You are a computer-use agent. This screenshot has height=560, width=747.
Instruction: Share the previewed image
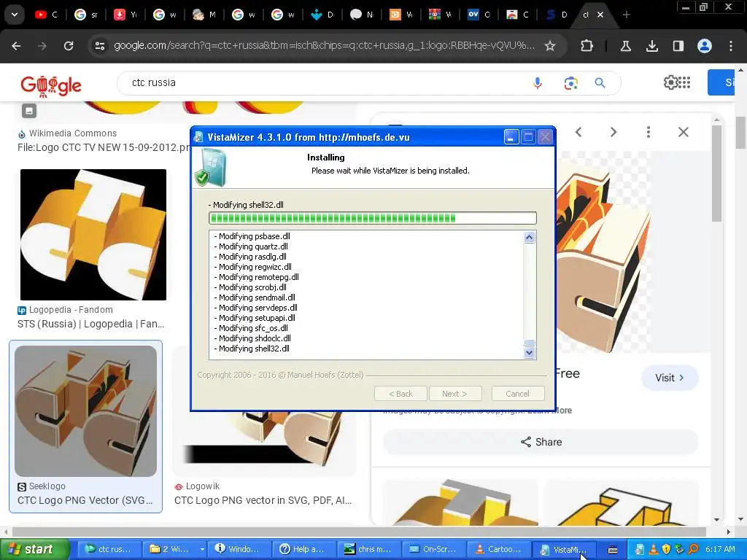coord(541,442)
